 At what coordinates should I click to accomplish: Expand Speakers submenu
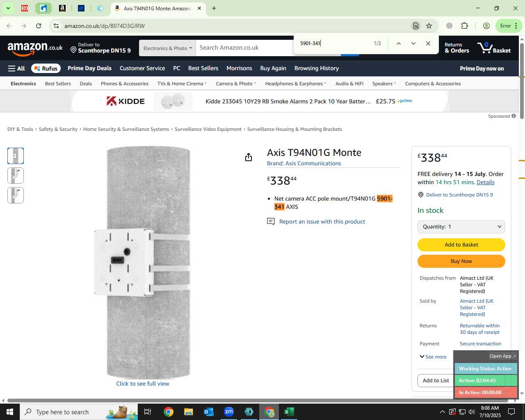pos(384,84)
